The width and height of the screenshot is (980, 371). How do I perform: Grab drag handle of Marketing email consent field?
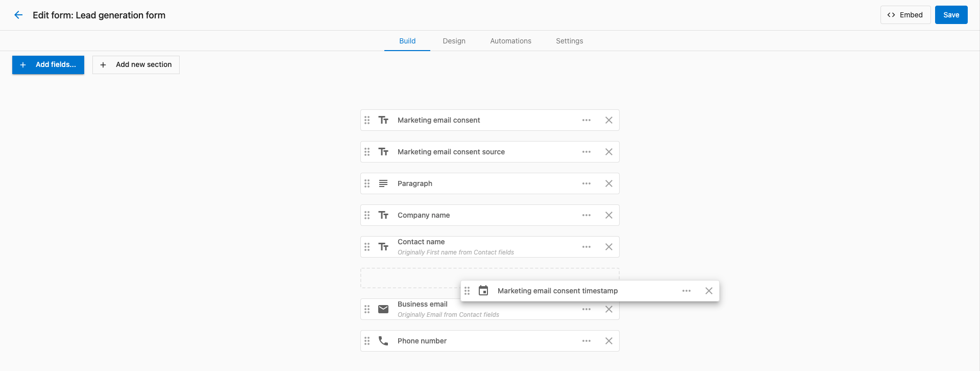[367, 120]
